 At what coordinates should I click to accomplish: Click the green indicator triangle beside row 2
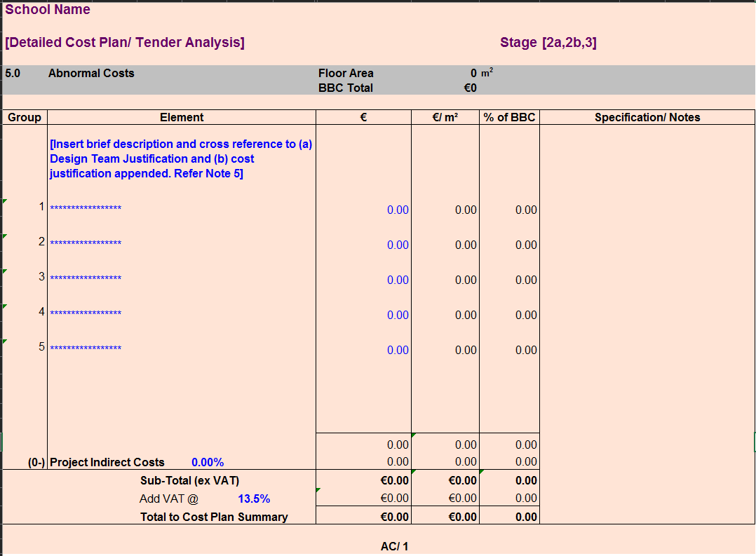[x=4, y=237]
